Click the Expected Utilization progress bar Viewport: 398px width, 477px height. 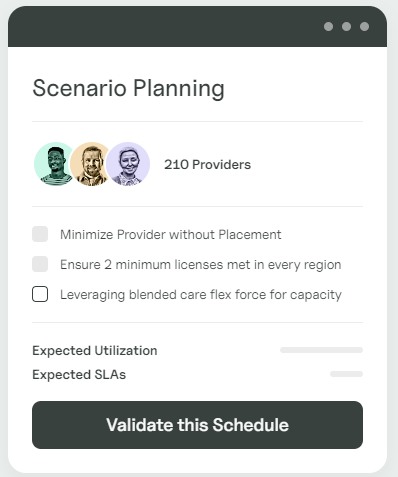(321, 350)
